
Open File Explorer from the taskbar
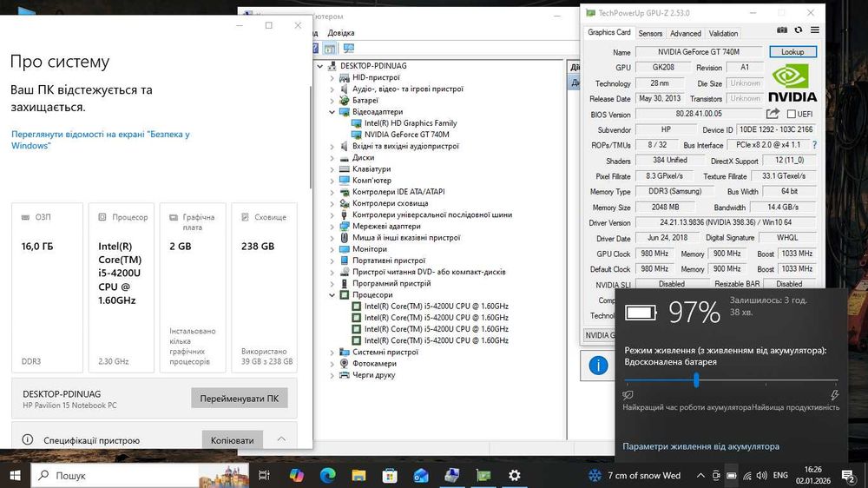(x=358, y=475)
